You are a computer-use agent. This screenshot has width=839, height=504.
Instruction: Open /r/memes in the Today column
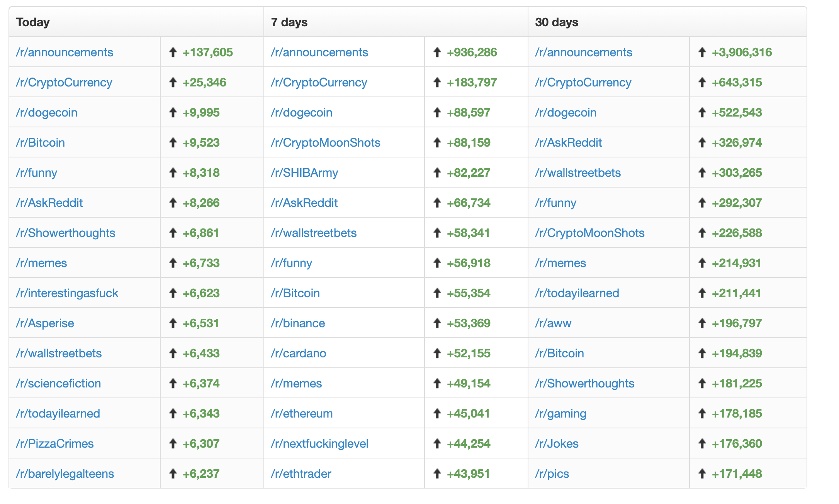click(x=41, y=263)
